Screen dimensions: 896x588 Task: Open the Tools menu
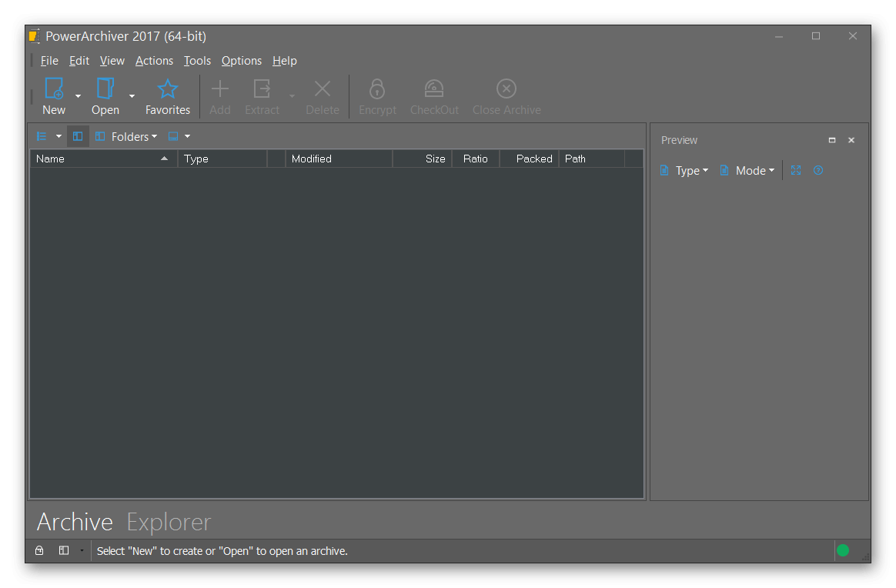point(197,61)
